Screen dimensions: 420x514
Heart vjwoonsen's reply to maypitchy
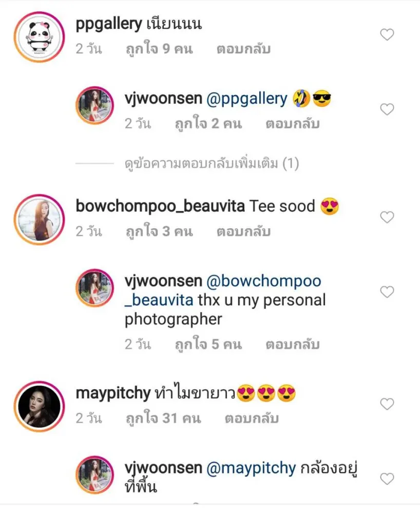[387, 479]
